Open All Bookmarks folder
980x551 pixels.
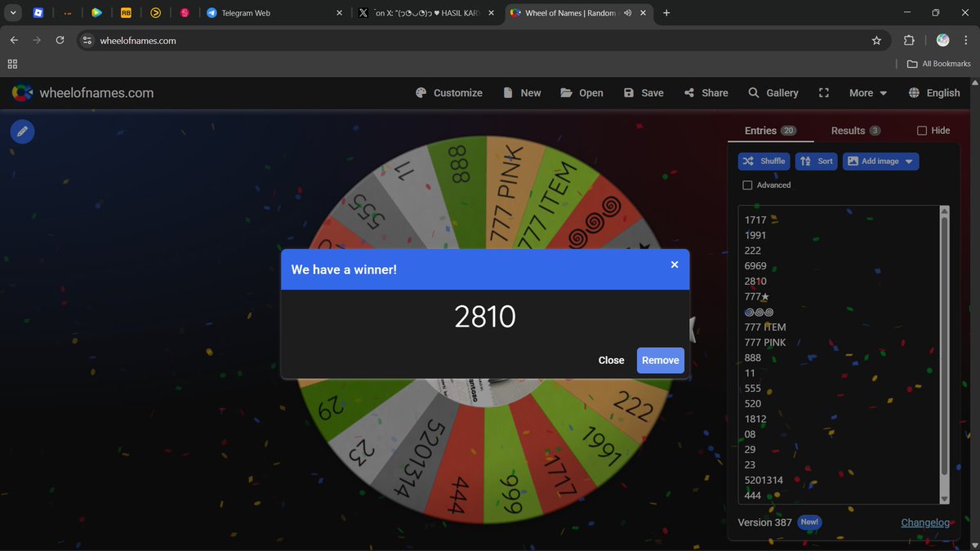tap(938, 64)
